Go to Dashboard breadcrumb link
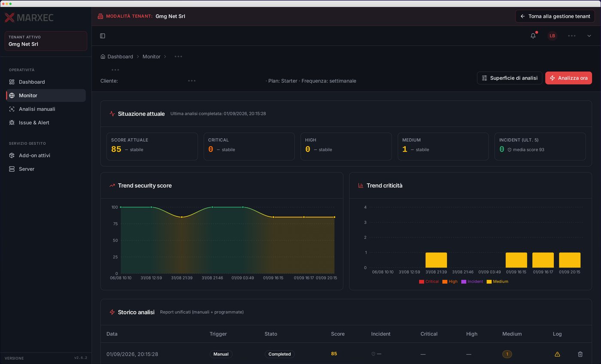Screen dimensions: 601x364 pyautogui.click(x=120, y=57)
